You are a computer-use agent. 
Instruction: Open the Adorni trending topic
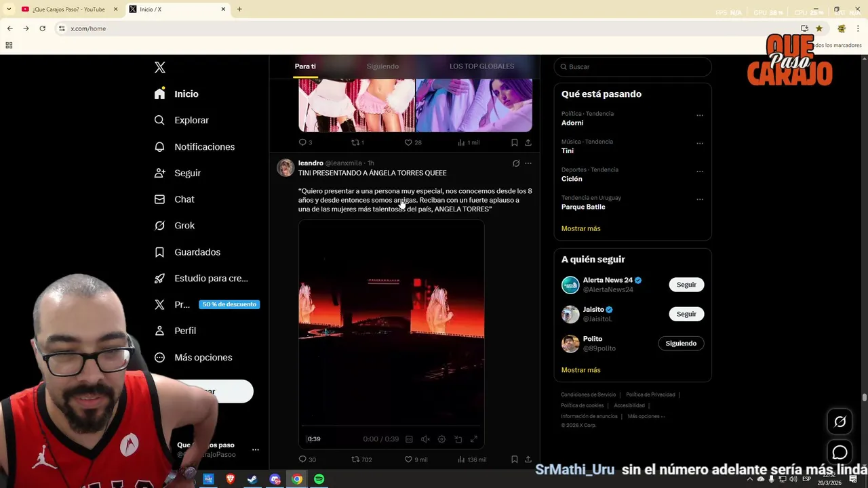[572, 123]
